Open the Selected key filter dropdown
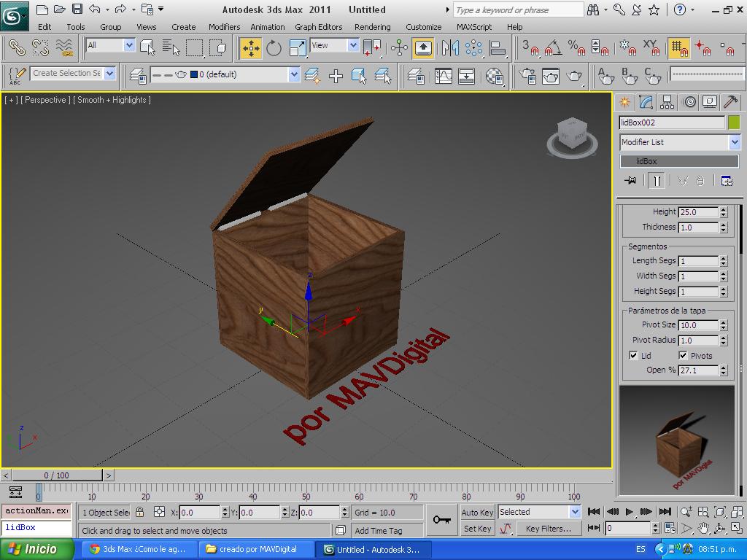 point(539,512)
